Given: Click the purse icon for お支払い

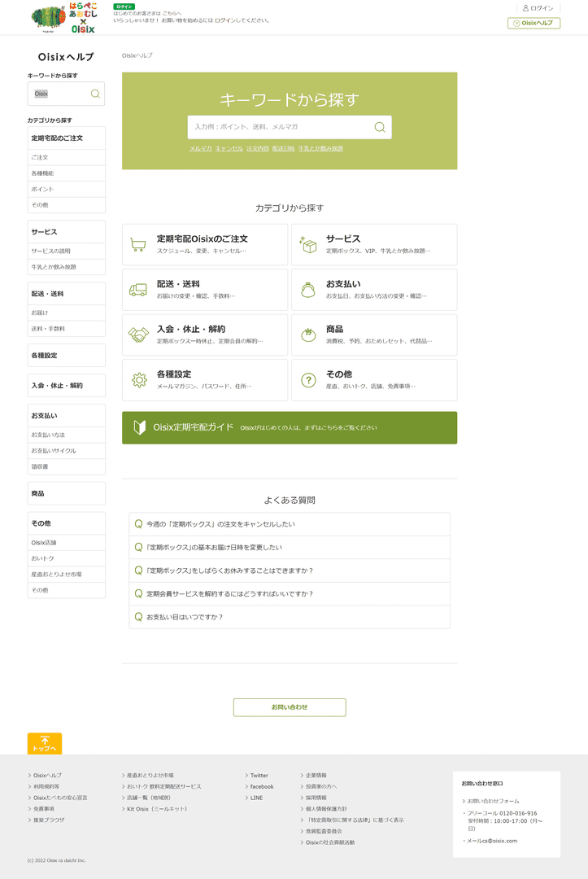Looking at the screenshot, I should (308, 290).
